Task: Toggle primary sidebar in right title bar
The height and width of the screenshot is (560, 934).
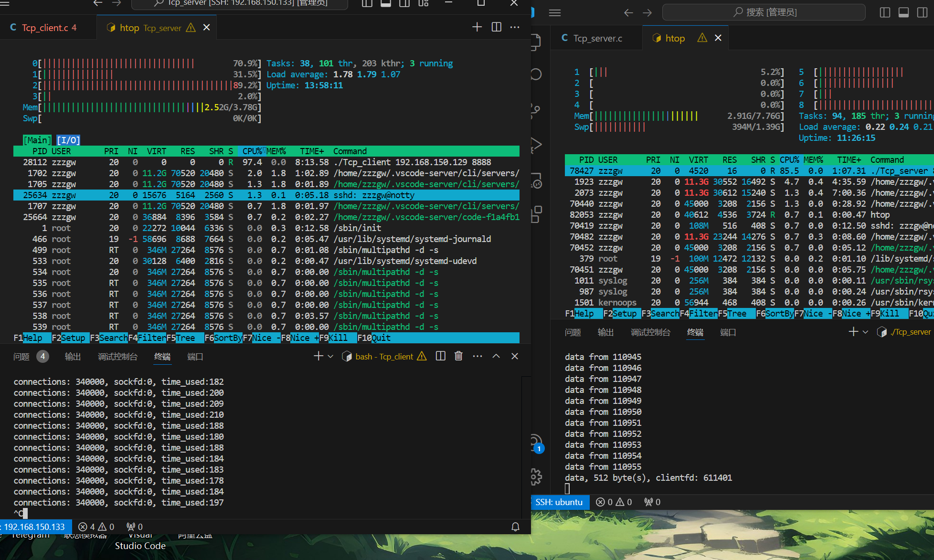Action: [884, 13]
